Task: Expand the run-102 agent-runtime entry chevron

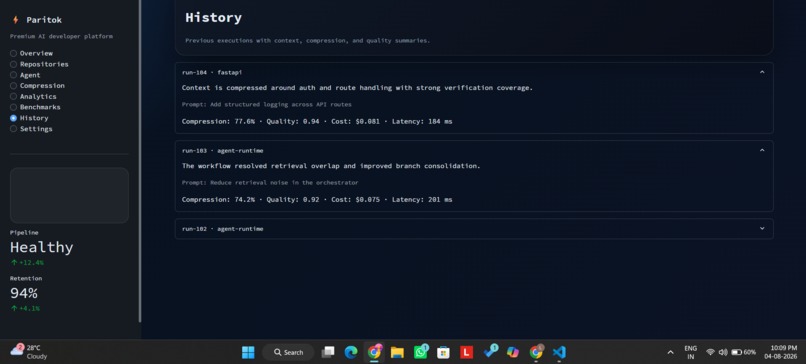Action: coord(762,229)
